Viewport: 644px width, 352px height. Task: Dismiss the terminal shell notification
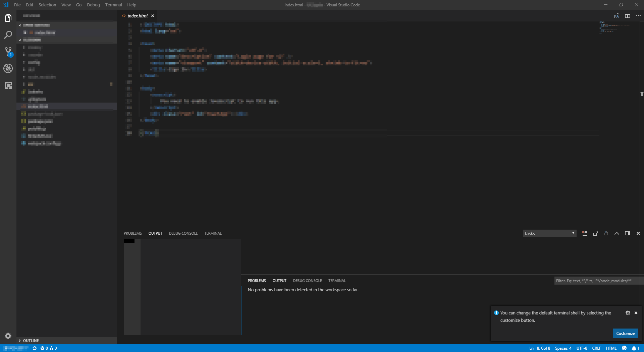pyautogui.click(x=636, y=313)
